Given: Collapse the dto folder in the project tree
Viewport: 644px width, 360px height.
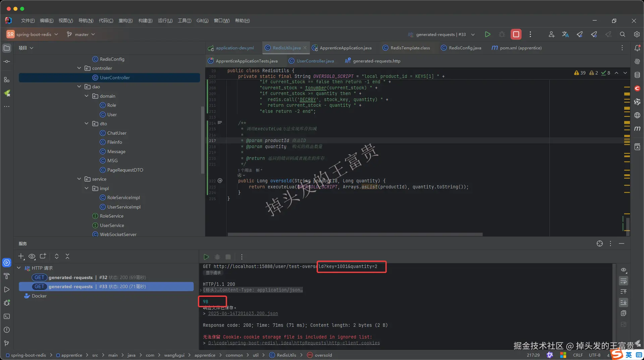Looking at the screenshot, I should (87, 124).
